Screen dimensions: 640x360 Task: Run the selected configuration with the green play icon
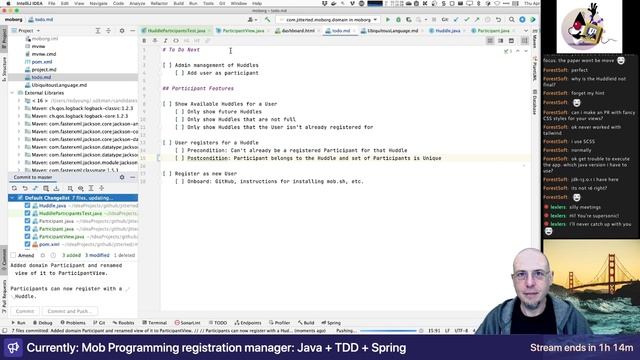388,20
